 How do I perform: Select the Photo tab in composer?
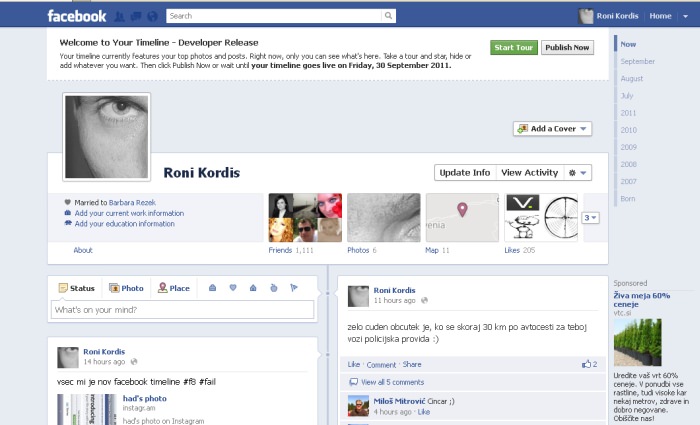pos(127,288)
